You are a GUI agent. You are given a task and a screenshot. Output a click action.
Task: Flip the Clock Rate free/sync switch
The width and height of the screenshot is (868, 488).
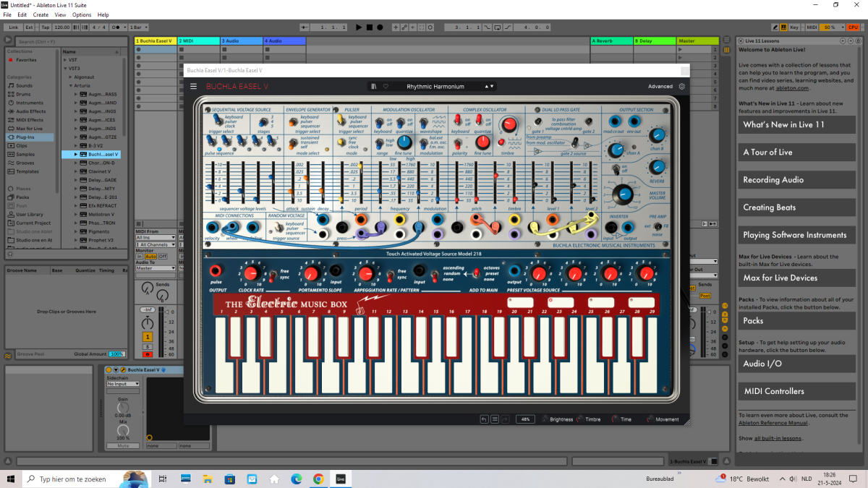pos(272,274)
